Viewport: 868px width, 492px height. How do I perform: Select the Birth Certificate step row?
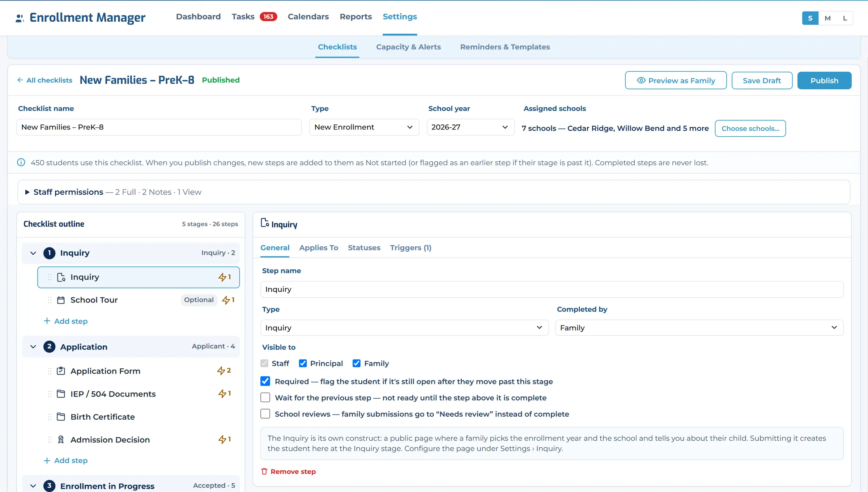pos(139,417)
